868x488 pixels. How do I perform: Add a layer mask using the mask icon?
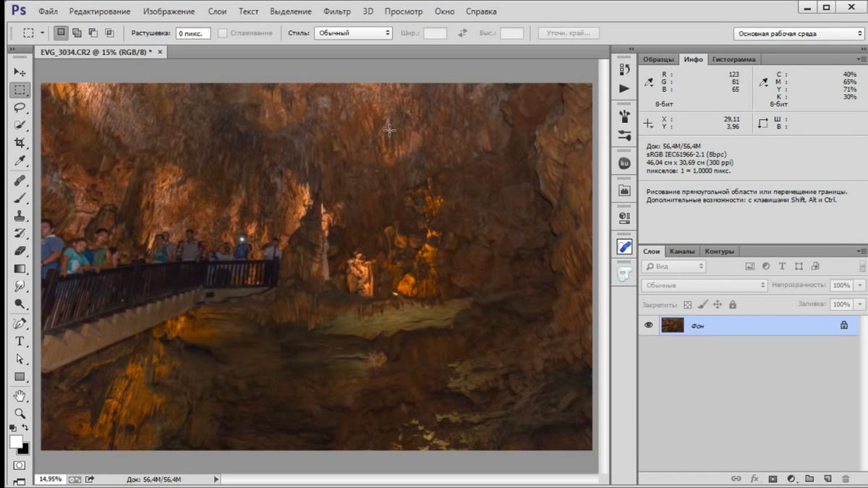click(x=773, y=479)
